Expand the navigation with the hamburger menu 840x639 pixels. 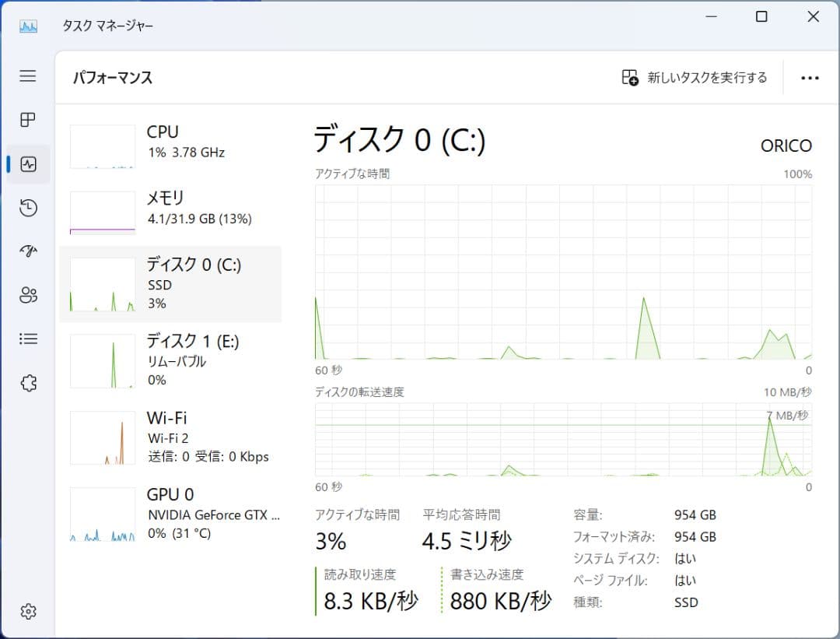tap(28, 76)
